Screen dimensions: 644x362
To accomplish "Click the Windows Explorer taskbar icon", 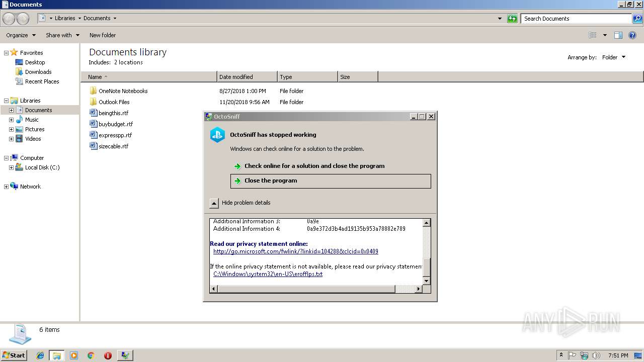I will [x=57, y=355].
